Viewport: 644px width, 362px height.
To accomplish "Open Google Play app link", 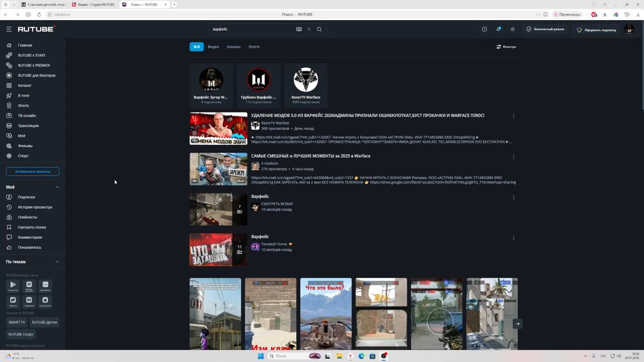I will click(13, 286).
